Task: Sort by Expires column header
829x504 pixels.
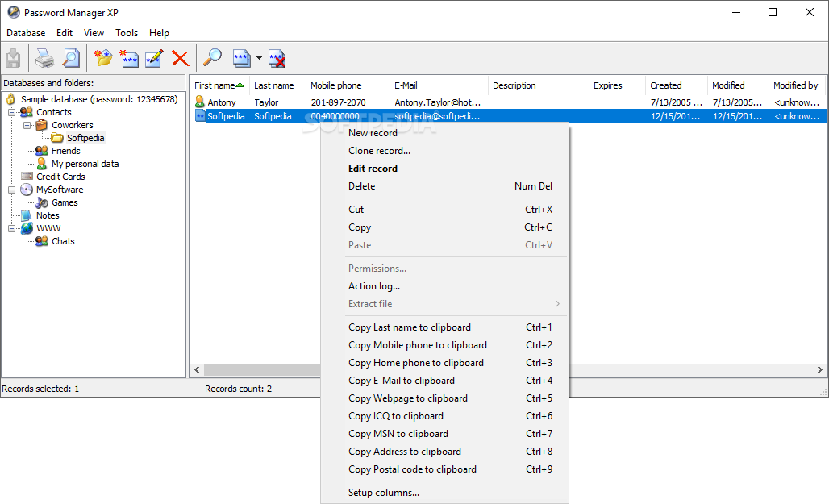Action: coord(617,85)
